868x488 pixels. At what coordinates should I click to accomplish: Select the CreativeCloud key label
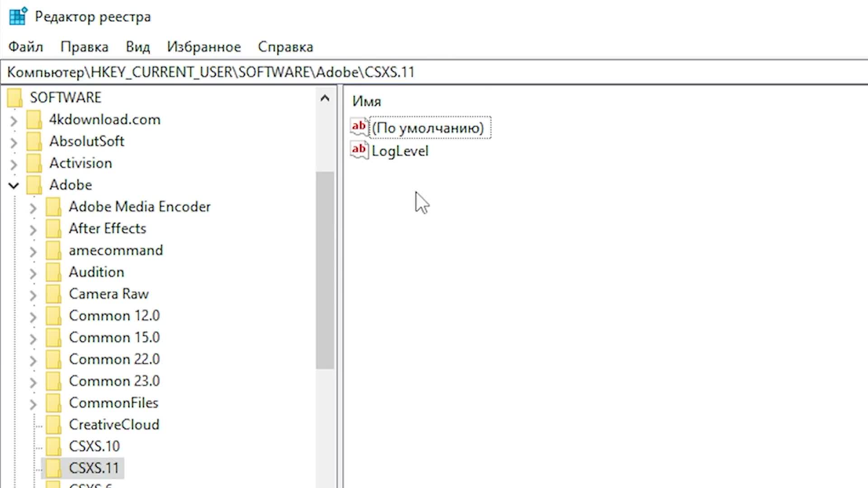click(x=114, y=424)
